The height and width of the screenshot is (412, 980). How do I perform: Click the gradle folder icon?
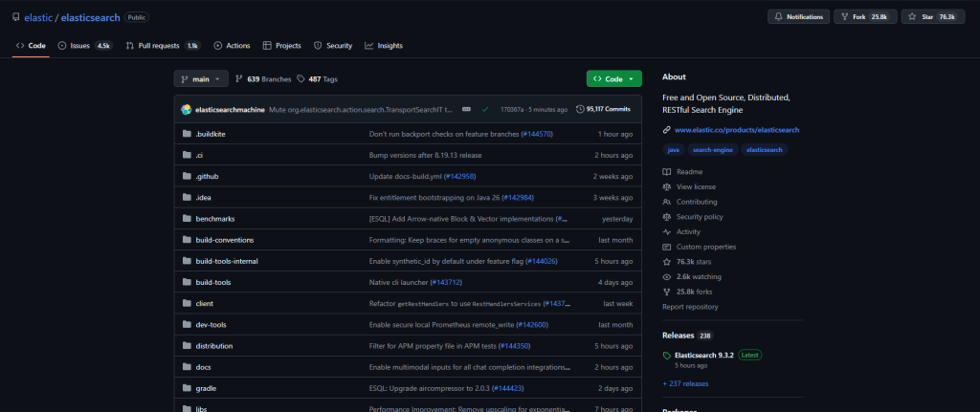(x=187, y=388)
